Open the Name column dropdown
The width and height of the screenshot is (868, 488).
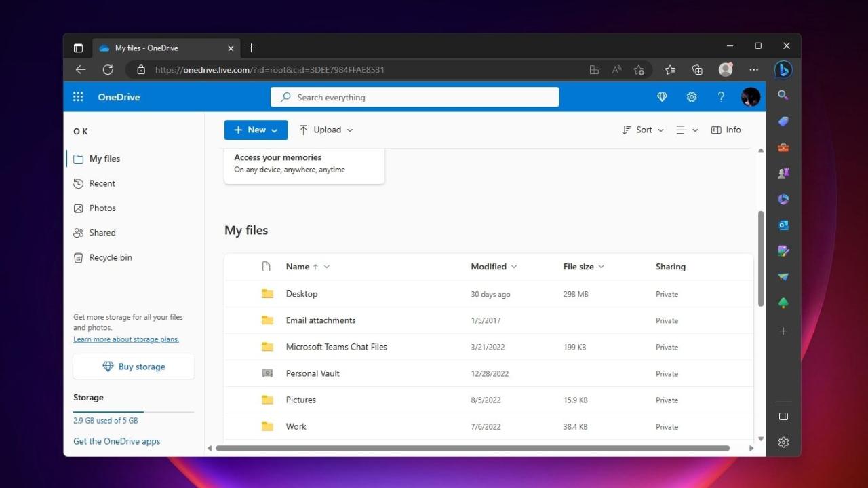327,267
